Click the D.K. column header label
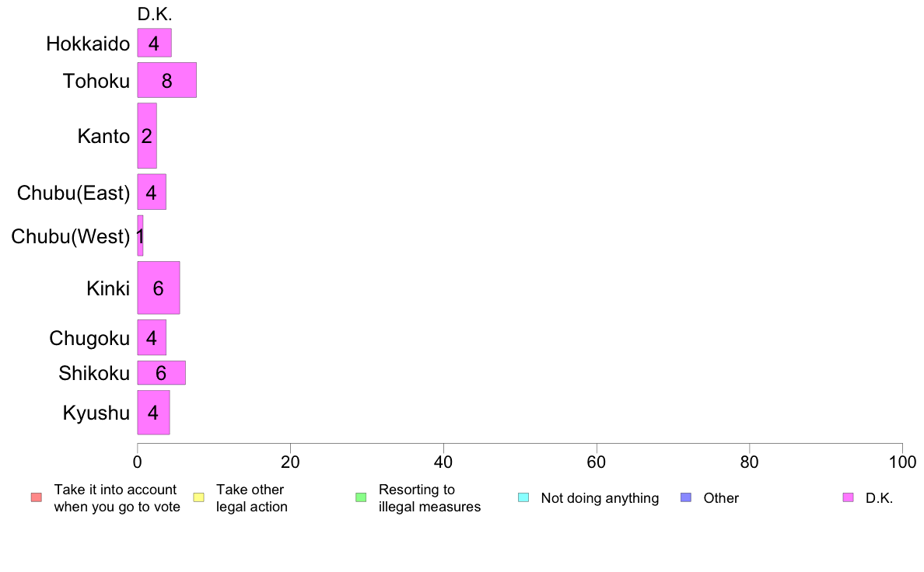This screenshot has height=572, width=924. coord(155,14)
